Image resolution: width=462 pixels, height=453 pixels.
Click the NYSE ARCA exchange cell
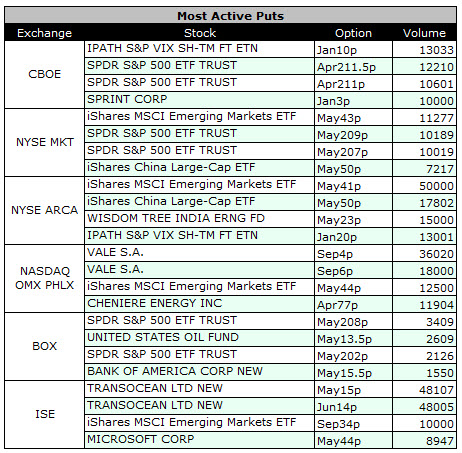44,210
